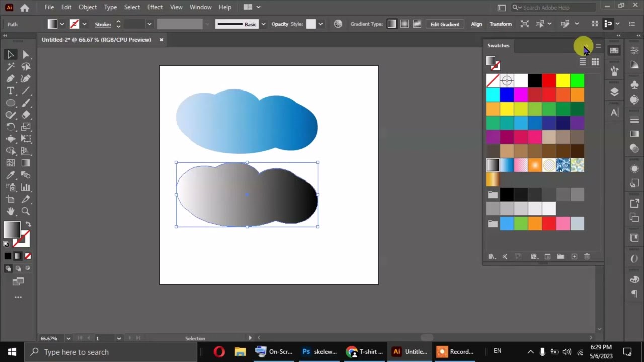644x362 pixels.
Task: Select the Type tool
Action: [11, 90]
